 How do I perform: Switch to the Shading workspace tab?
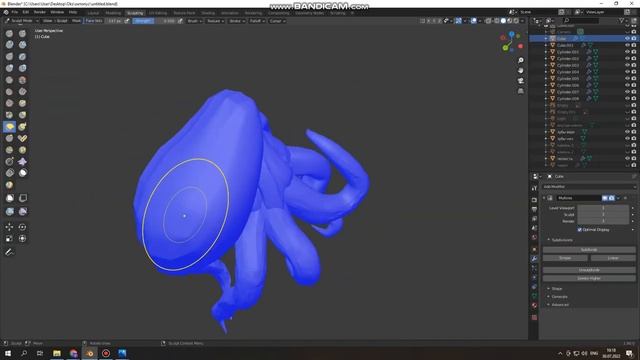pyautogui.click(x=208, y=13)
